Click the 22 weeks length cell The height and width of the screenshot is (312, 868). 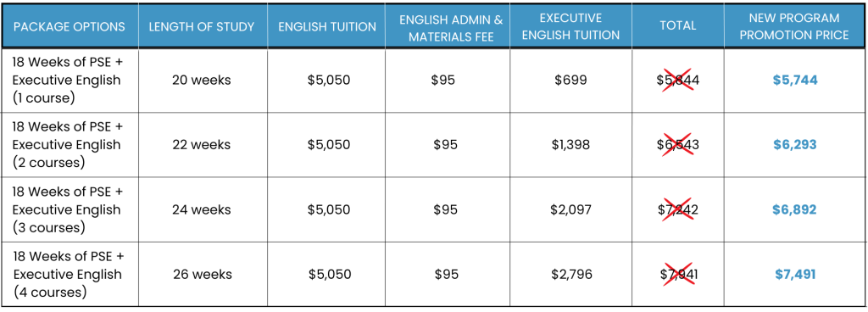[x=202, y=145]
